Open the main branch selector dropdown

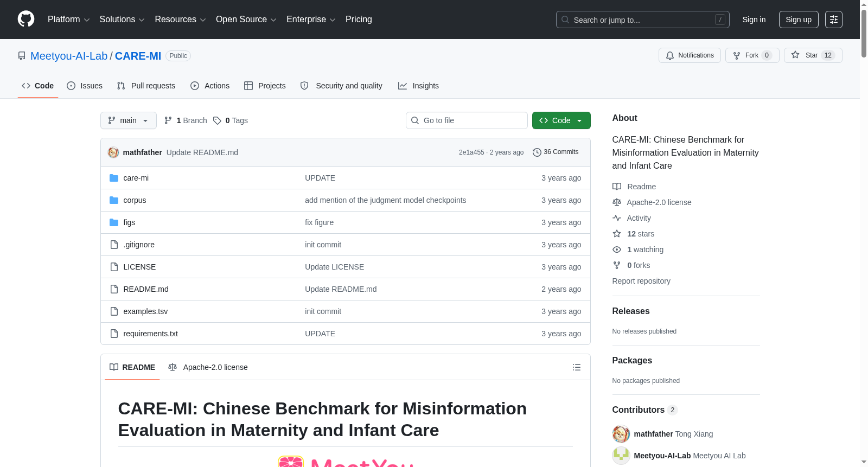pos(129,120)
